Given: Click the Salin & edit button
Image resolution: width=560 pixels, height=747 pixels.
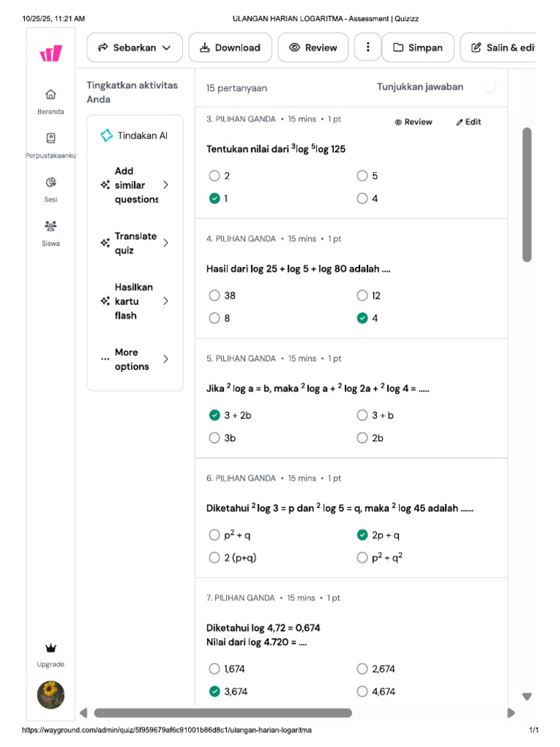Looking at the screenshot, I should pyautogui.click(x=498, y=47).
